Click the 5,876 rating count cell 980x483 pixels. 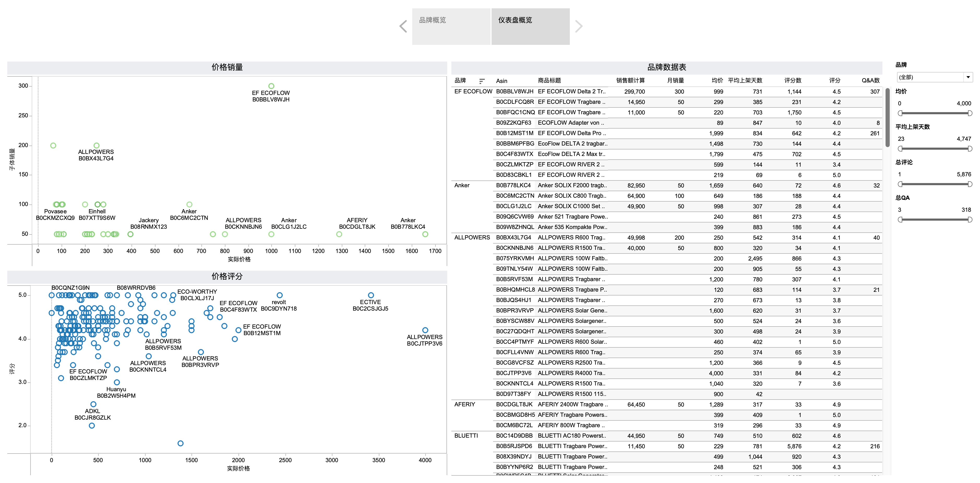click(794, 446)
